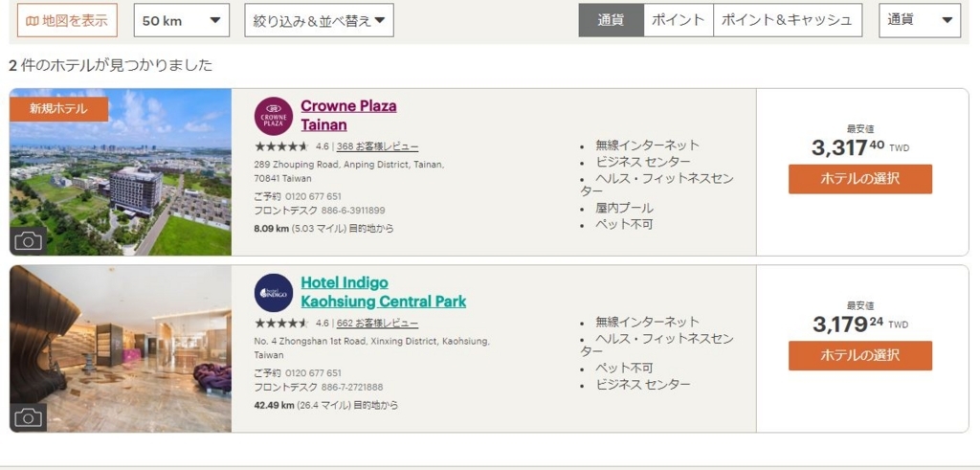Show the map with 地図を表示 button
980x470 pixels.
[67, 21]
